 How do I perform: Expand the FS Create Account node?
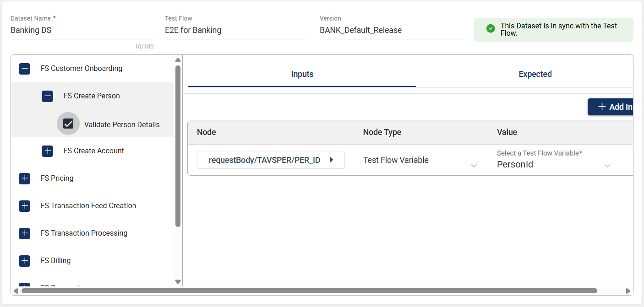tap(48, 151)
